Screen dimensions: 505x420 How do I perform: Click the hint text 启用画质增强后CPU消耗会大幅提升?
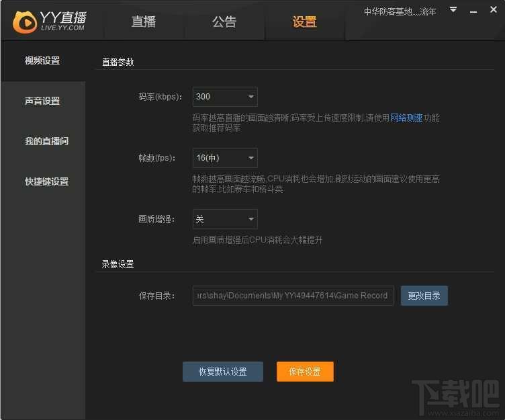pos(257,240)
